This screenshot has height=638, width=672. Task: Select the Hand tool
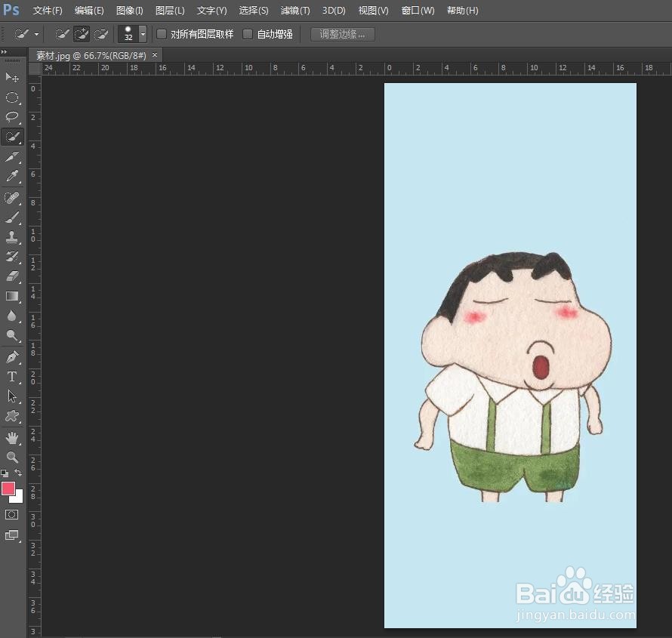click(12, 438)
